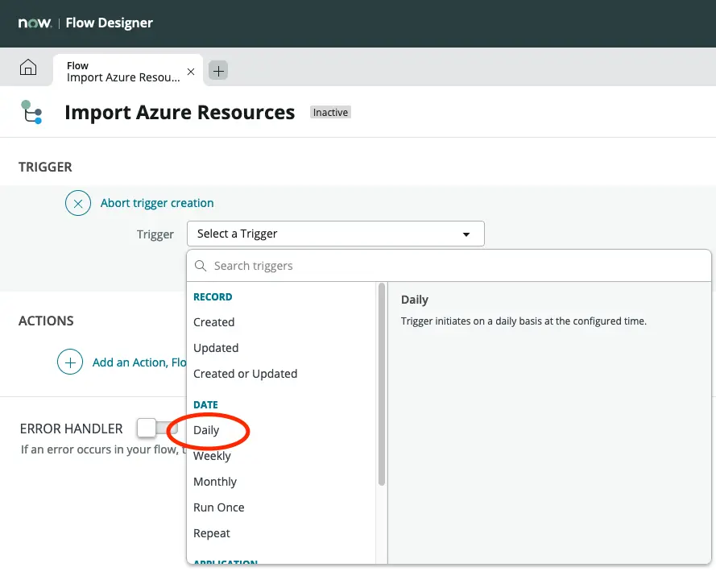Open the Select a Trigger dropdown
716x588 pixels.
(x=335, y=234)
